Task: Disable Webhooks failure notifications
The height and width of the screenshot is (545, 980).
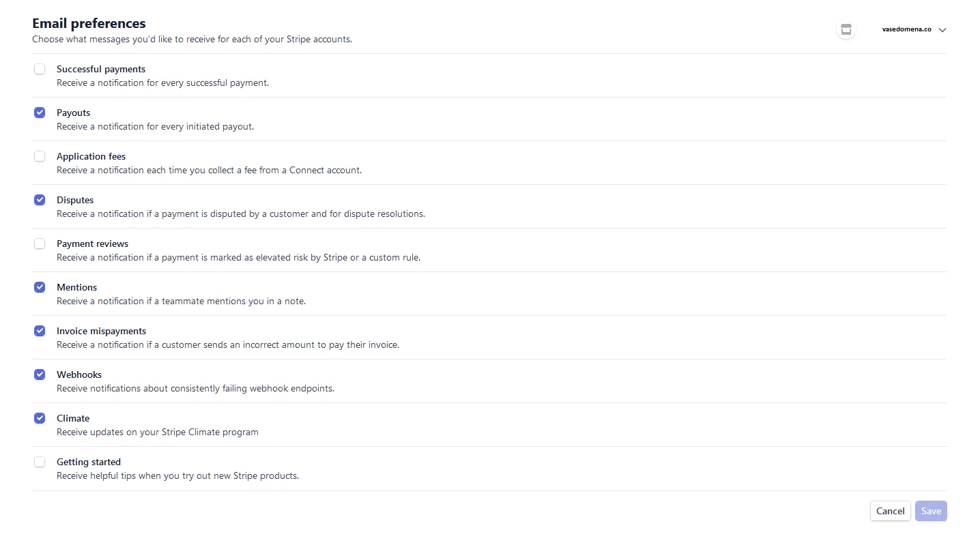Action: click(x=40, y=374)
